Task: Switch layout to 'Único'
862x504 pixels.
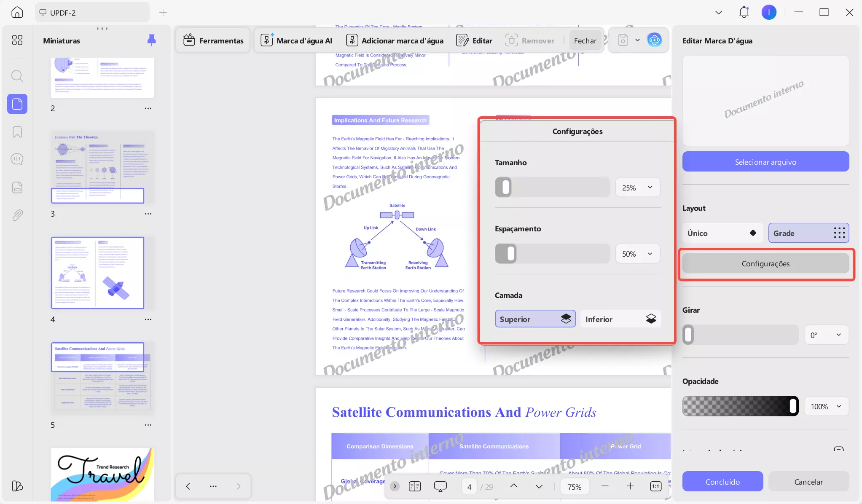Action: click(x=722, y=233)
